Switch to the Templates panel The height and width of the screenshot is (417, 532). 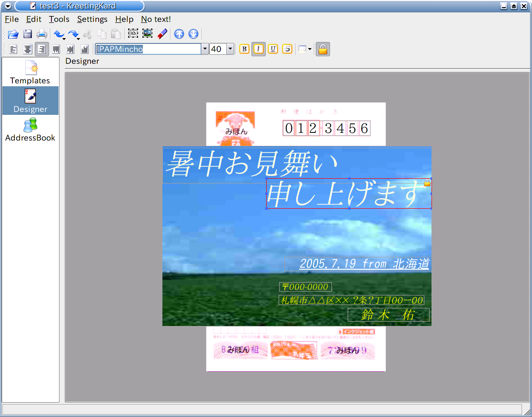(x=30, y=72)
